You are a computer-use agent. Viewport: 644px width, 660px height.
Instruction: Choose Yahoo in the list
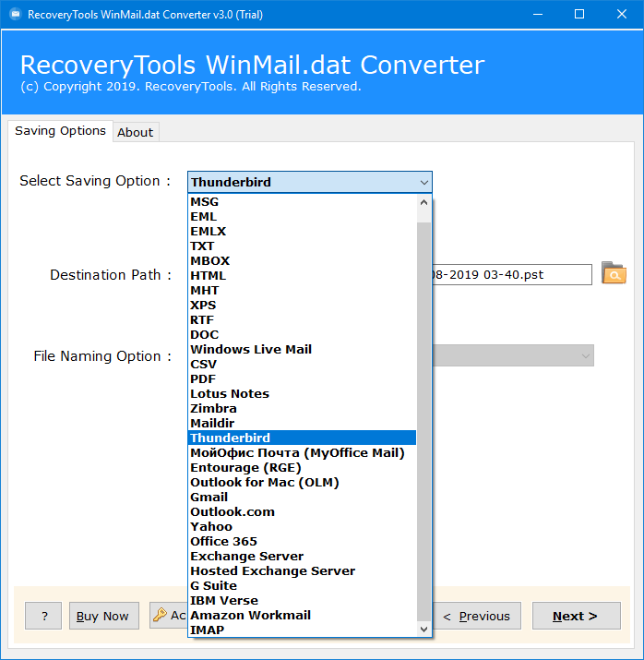tap(302, 526)
